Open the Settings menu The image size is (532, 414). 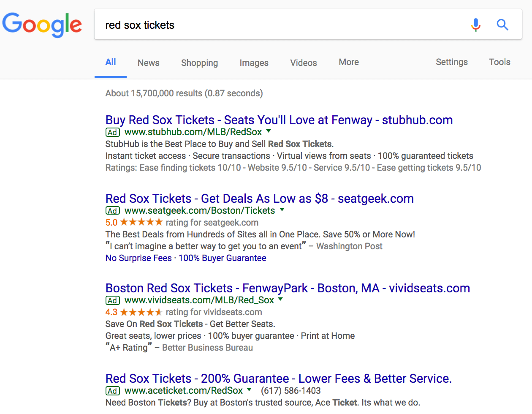click(451, 62)
